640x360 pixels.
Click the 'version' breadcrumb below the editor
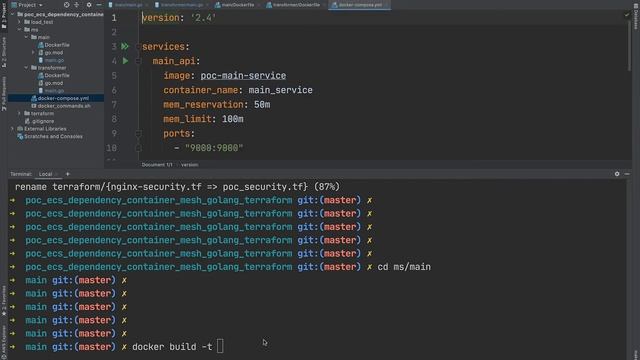pyautogui.click(x=189, y=164)
